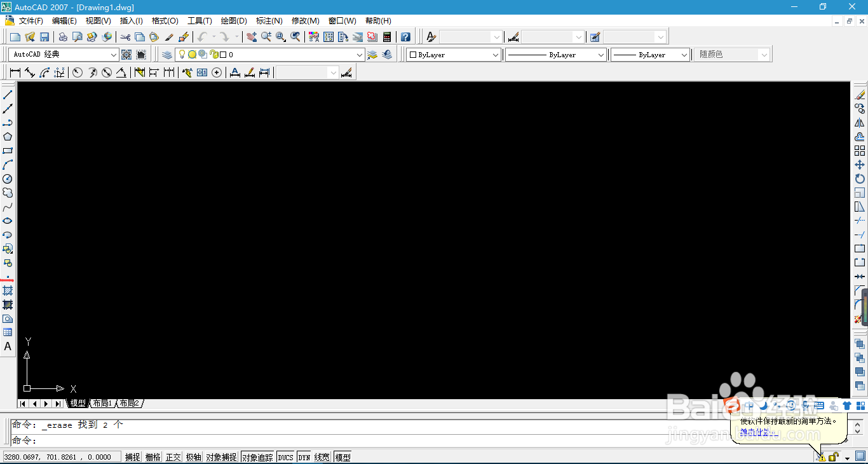The height and width of the screenshot is (464, 868).
Task: Toggle 正交 ortho mode in status bar
Action: point(173,457)
